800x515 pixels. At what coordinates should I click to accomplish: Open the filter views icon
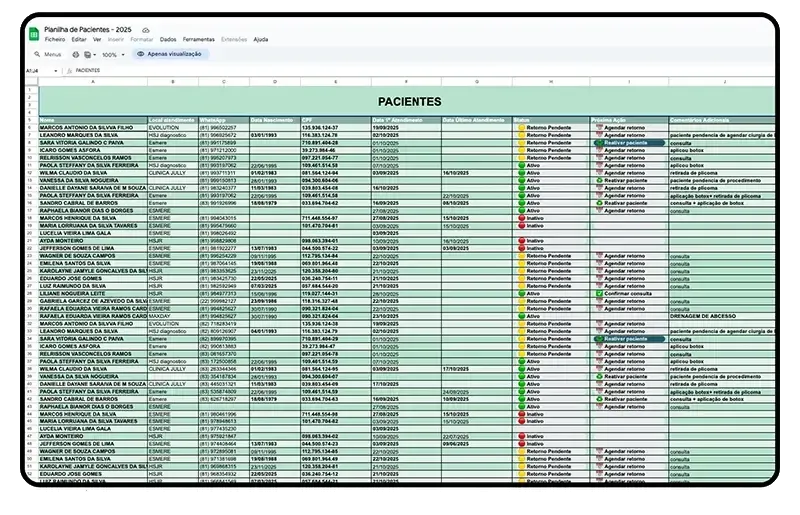click(x=88, y=55)
